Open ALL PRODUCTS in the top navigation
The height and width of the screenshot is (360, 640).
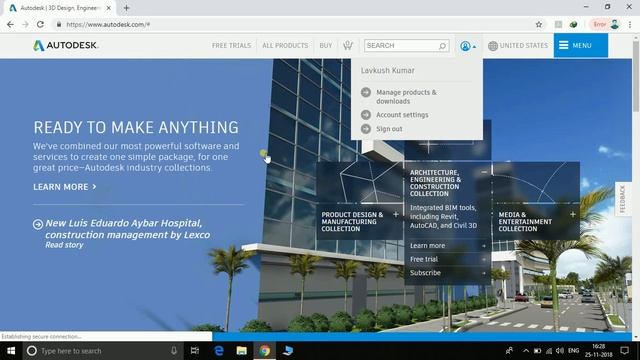[x=285, y=45]
